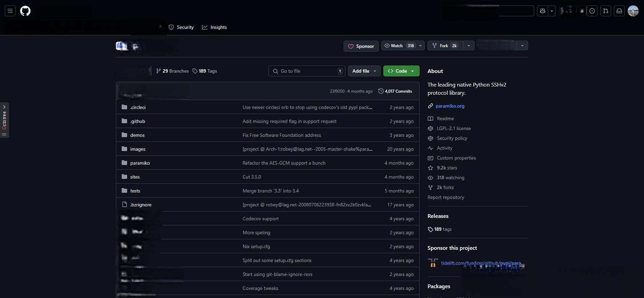This screenshot has width=644, height=298.
Task: Click the paramiko folder icon
Action: coord(124,163)
